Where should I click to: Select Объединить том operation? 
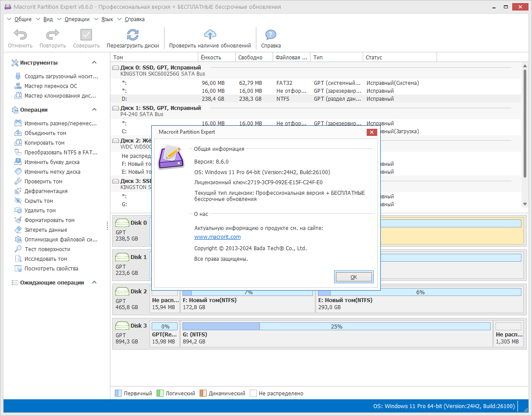pyautogui.click(x=40, y=133)
